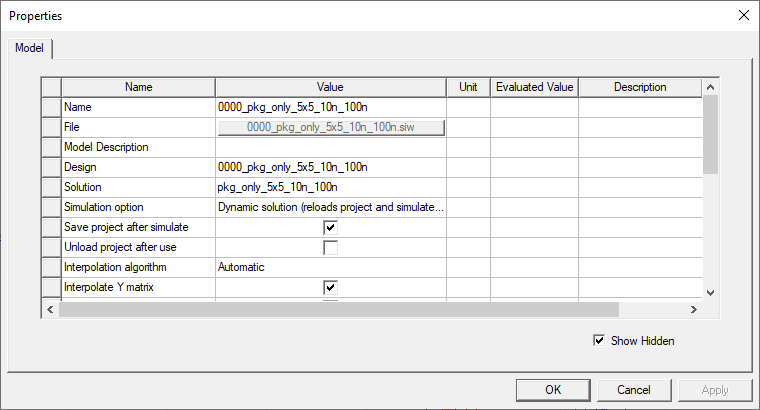Open the Solution value dropdown
760x410 pixels.
(330, 187)
